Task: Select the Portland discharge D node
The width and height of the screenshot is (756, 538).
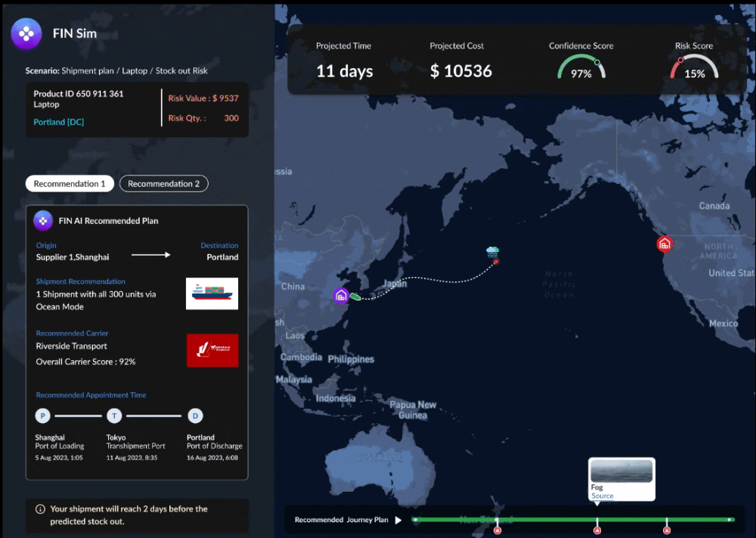Action: tap(195, 415)
